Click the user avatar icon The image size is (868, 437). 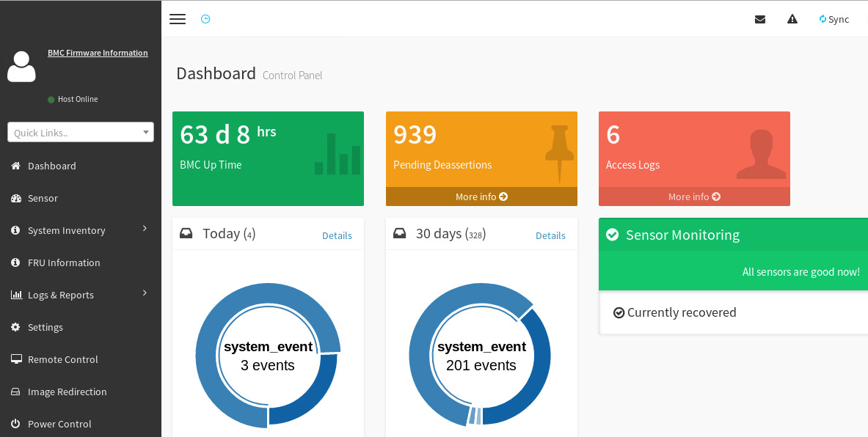(x=21, y=67)
